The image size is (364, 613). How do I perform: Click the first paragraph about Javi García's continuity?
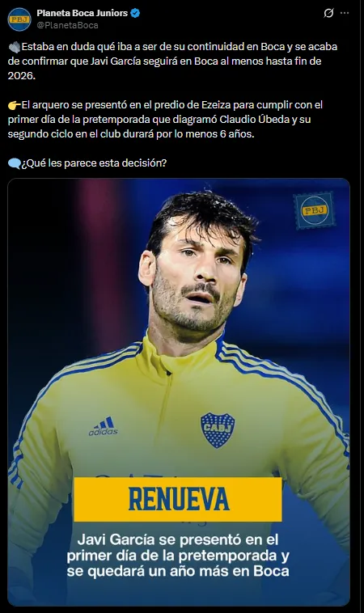[172, 61]
